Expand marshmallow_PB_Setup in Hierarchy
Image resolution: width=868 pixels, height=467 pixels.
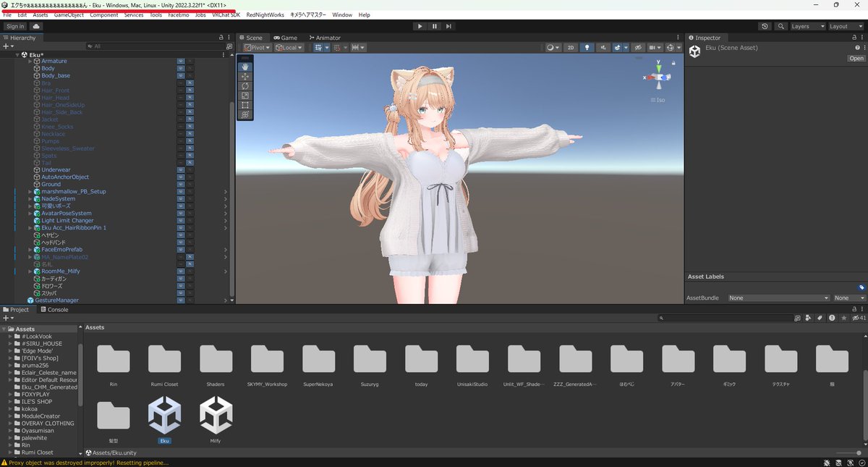[x=30, y=192]
